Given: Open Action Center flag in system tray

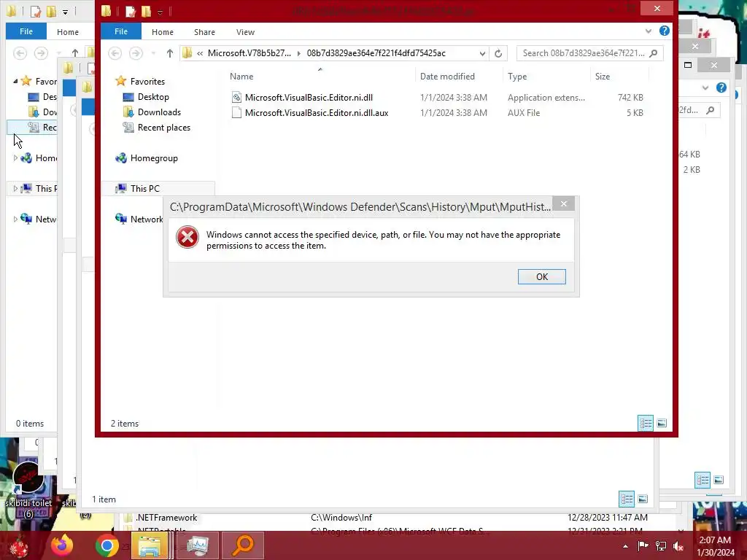Looking at the screenshot, I should click(643, 545).
